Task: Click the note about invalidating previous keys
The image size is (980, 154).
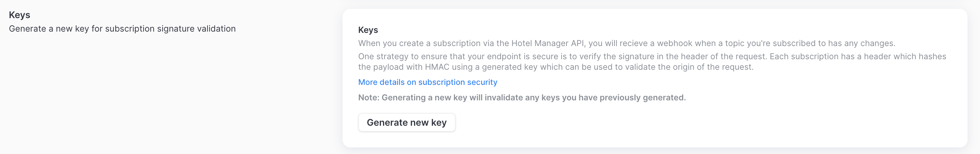Action: point(522,98)
